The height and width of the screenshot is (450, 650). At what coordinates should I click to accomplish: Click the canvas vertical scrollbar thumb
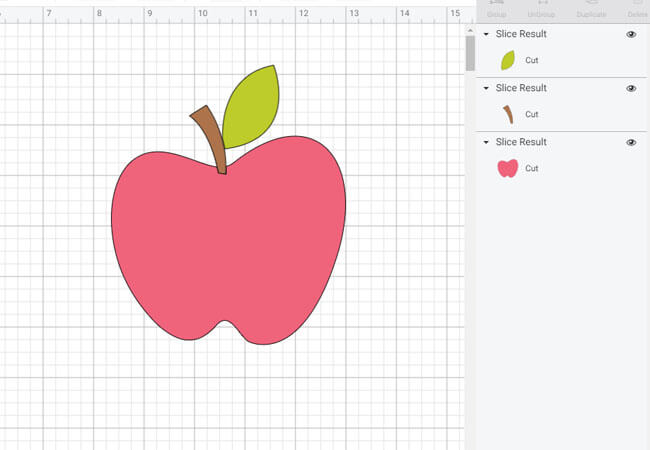click(x=470, y=53)
